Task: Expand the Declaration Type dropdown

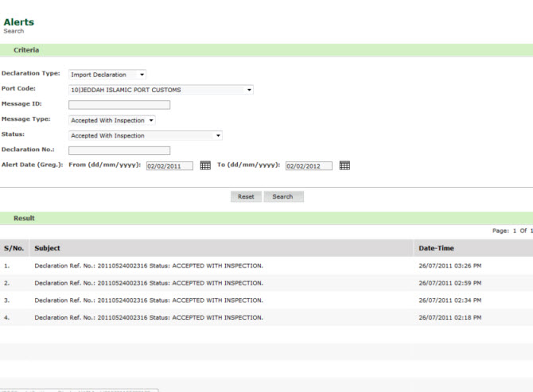Action: point(107,75)
